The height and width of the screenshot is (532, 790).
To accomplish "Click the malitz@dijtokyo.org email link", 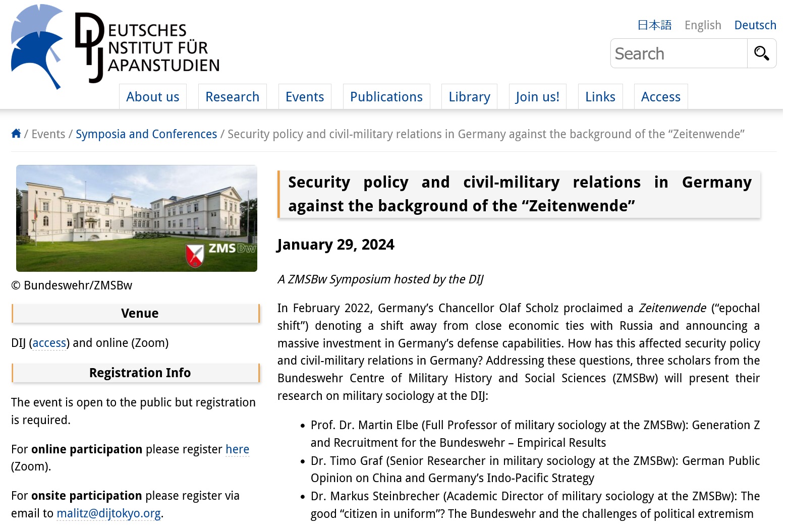I will click(108, 513).
